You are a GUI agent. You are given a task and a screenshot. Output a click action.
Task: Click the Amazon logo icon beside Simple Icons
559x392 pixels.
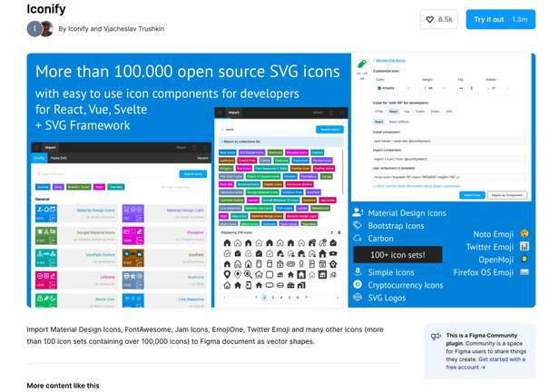tap(358, 271)
